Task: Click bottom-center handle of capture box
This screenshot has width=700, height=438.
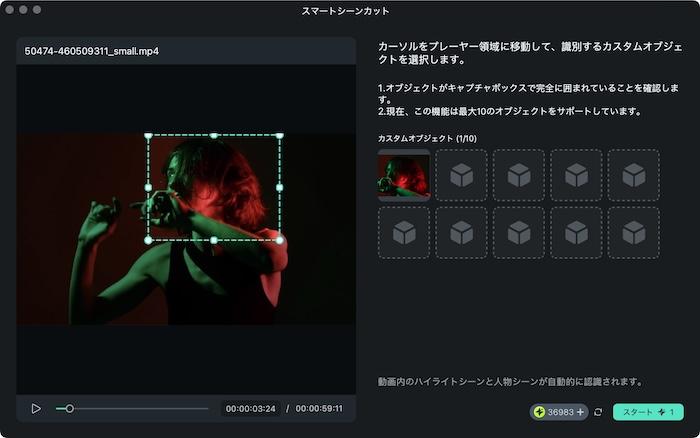Action: (x=214, y=240)
